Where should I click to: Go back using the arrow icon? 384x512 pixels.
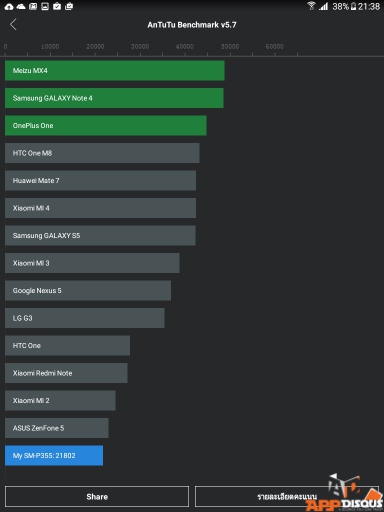[x=13, y=24]
